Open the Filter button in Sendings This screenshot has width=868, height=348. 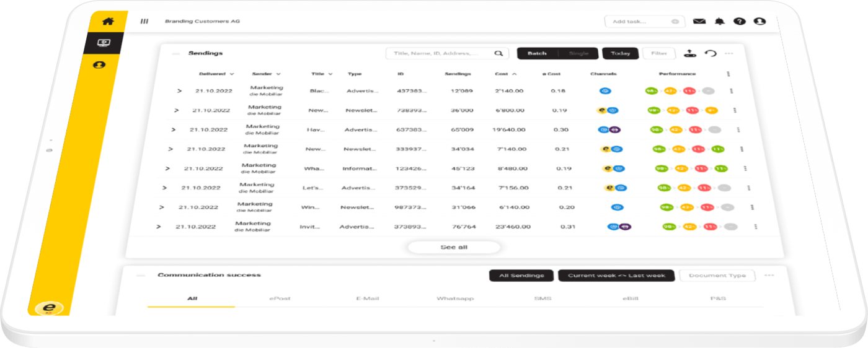[659, 53]
